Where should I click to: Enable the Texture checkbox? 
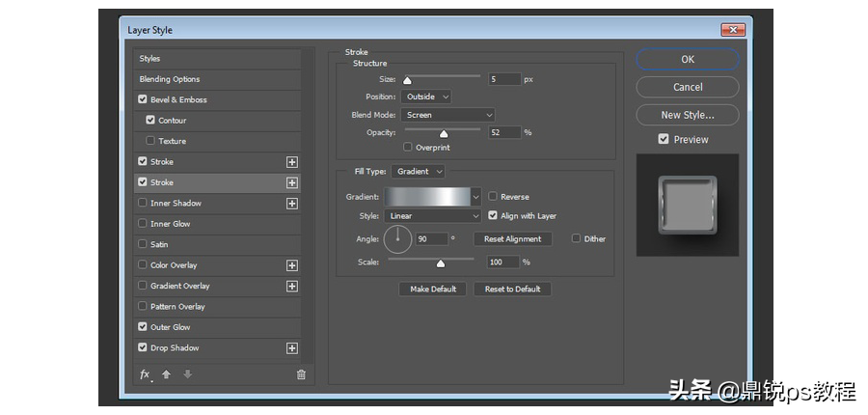click(150, 141)
